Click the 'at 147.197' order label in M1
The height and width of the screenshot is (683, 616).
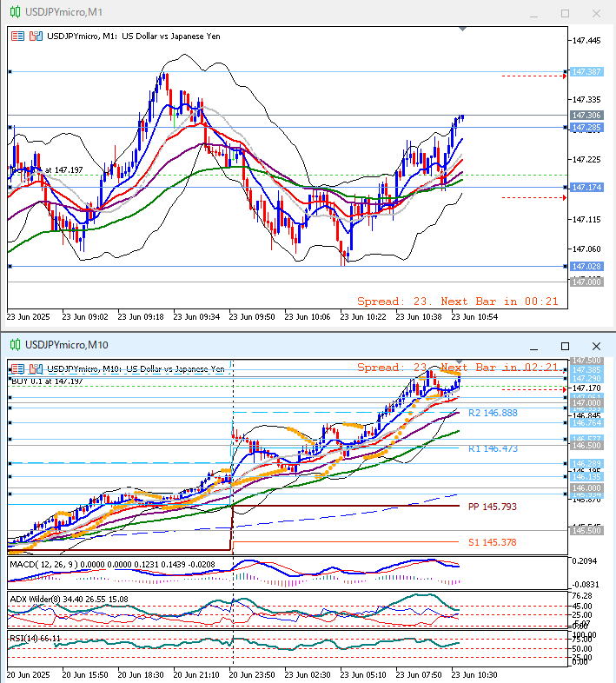[x=64, y=169]
